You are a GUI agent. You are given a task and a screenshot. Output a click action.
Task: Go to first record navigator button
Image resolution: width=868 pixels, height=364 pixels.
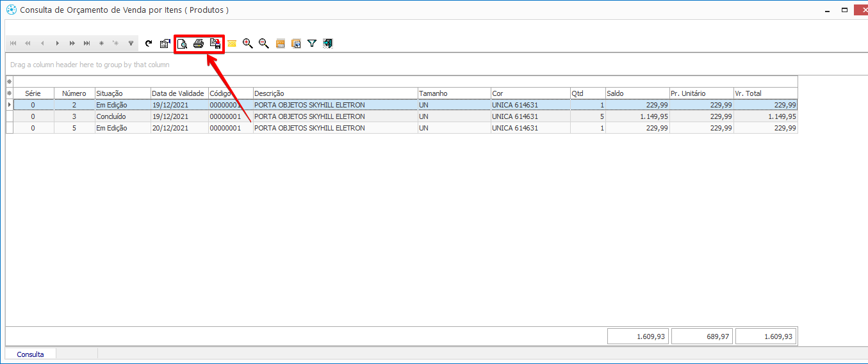click(x=13, y=44)
